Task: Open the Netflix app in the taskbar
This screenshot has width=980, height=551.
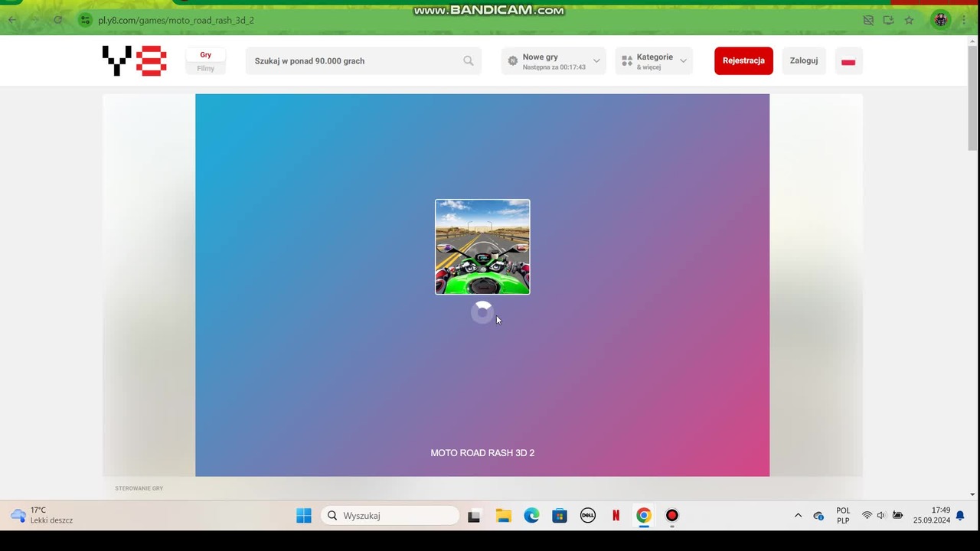Action: point(616,516)
